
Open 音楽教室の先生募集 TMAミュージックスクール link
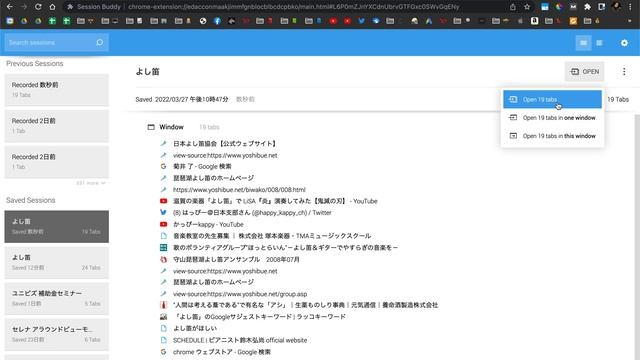[x=272, y=236]
